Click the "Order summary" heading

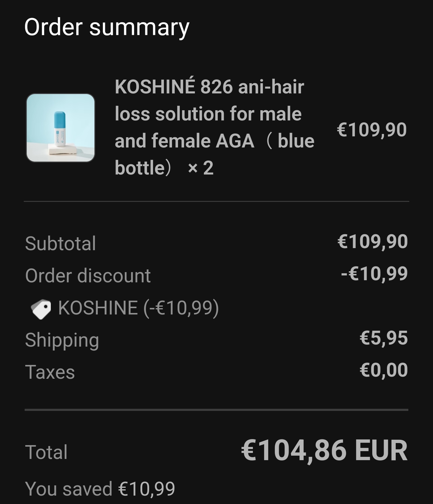pos(107,27)
